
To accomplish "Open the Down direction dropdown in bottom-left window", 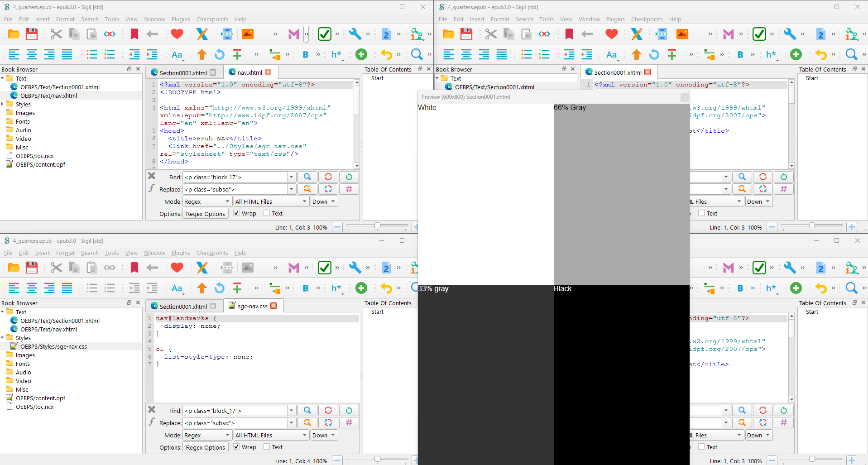I will tap(324, 435).
